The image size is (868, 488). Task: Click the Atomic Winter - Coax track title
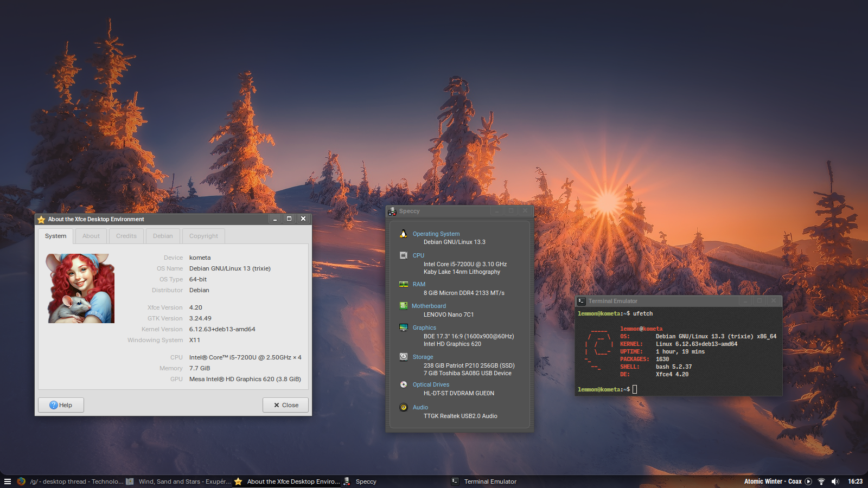[x=773, y=481]
